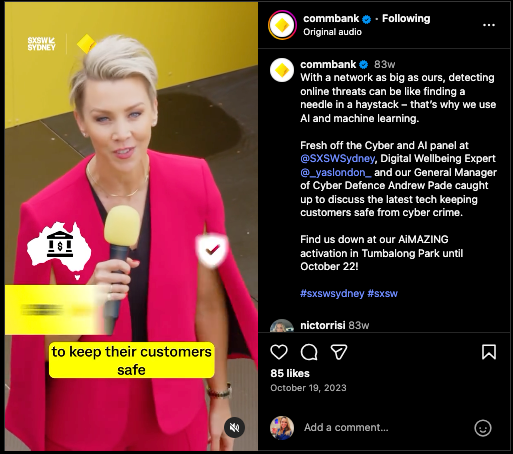Save the post with the bookmark icon
513x454 pixels.
pyautogui.click(x=489, y=352)
